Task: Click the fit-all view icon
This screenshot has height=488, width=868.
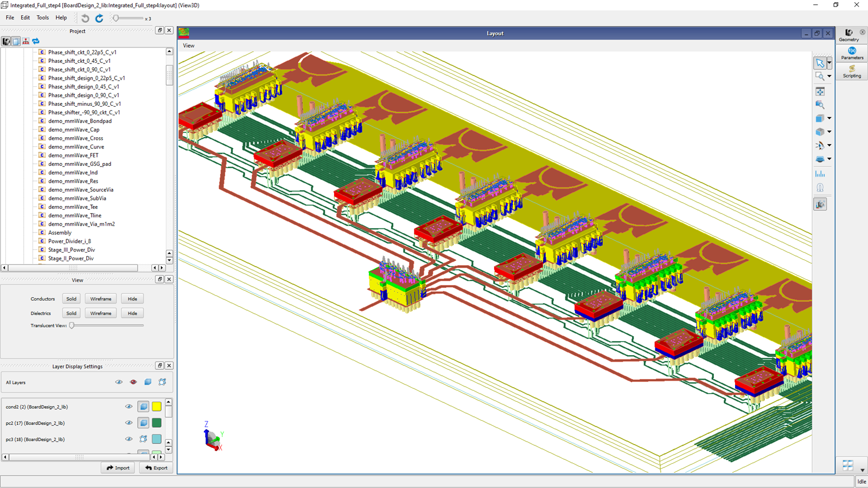Action: point(820,91)
